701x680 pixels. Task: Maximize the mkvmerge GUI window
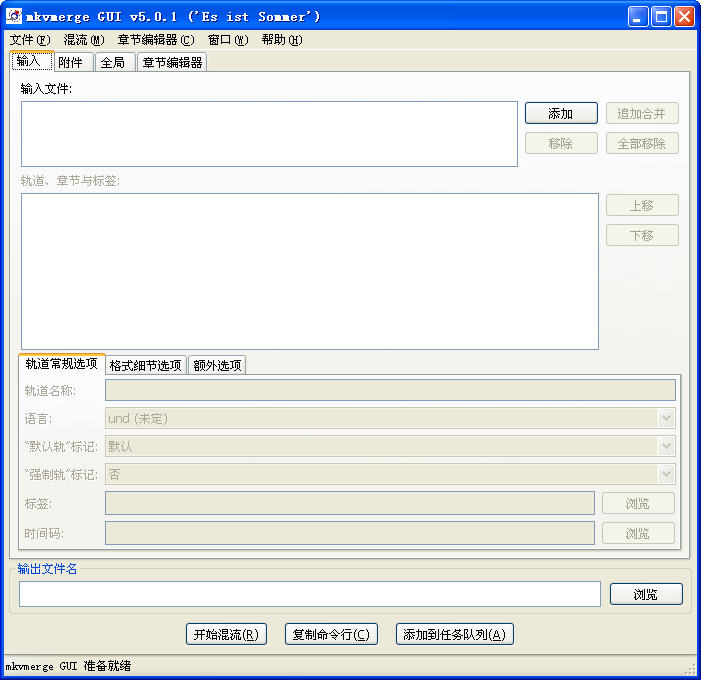point(661,17)
